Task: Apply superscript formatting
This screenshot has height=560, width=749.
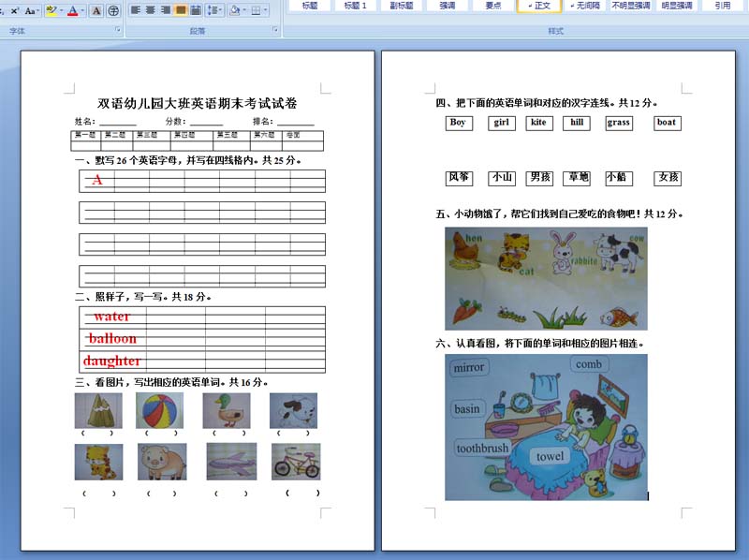Action: pos(14,10)
